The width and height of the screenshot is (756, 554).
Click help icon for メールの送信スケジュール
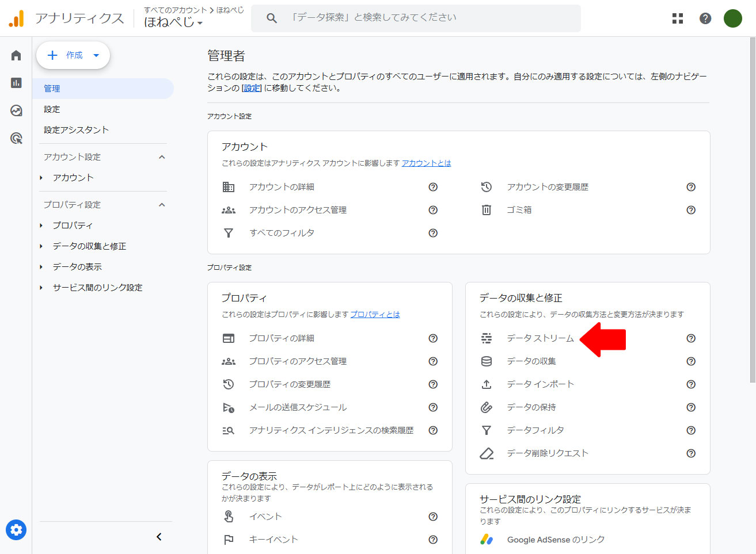433,407
